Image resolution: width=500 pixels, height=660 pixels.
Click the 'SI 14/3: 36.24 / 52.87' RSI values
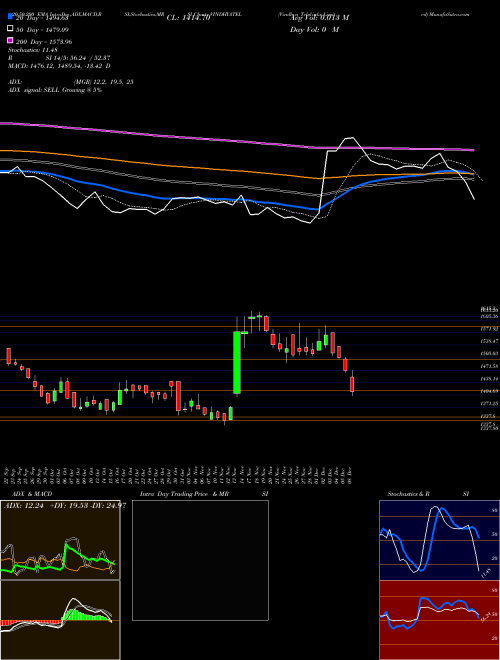click(x=77, y=58)
